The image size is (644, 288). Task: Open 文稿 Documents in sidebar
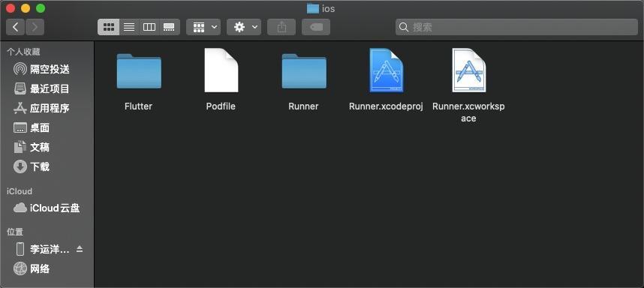47,147
